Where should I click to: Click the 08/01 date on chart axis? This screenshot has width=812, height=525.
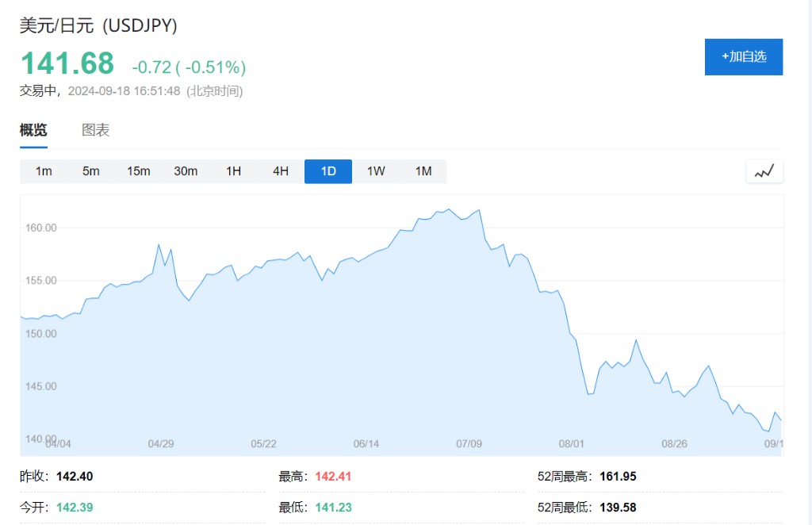tap(572, 443)
